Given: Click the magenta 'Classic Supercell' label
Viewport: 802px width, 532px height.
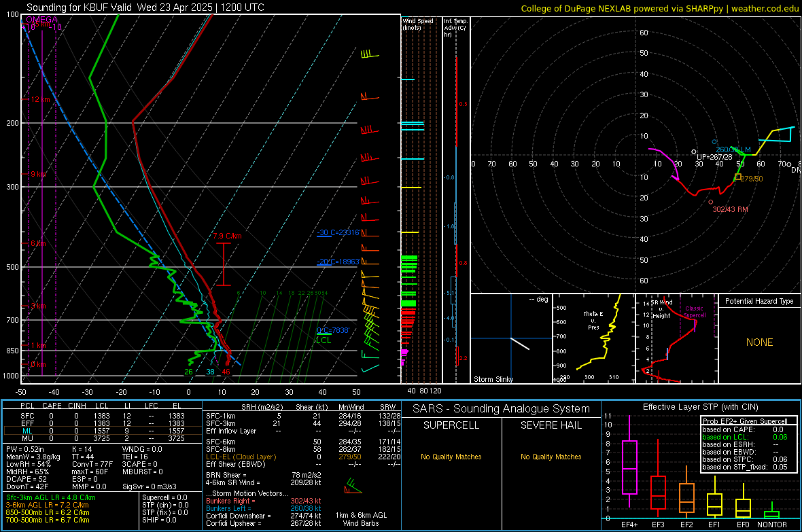Looking at the screenshot, I should pyautogui.click(x=695, y=312).
